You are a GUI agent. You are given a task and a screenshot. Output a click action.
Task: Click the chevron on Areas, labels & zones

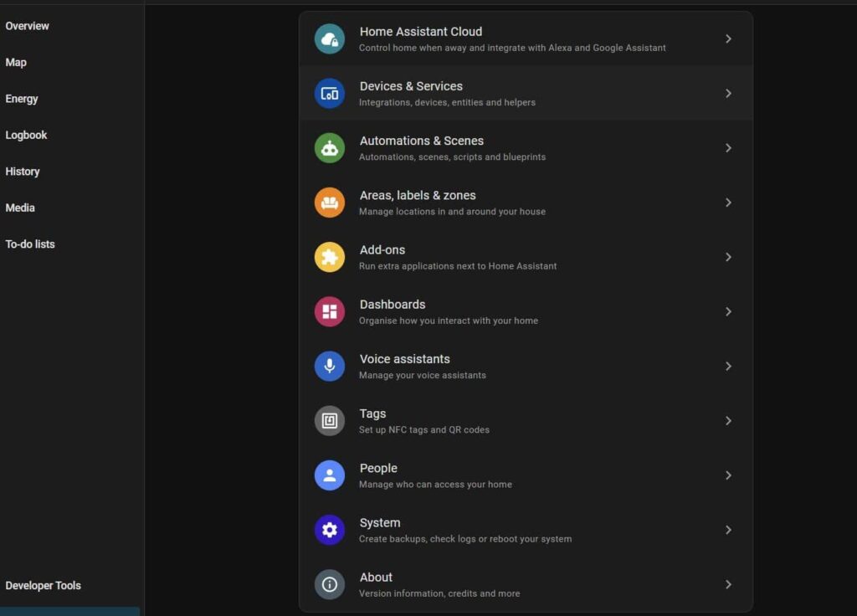pyautogui.click(x=729, y=203)
